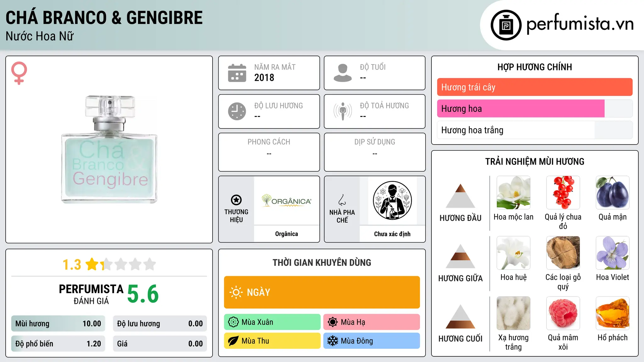This screenshot has width=644, height=362.
Task: Click the star badge icon above Thương hiệu
Action: 236,200
